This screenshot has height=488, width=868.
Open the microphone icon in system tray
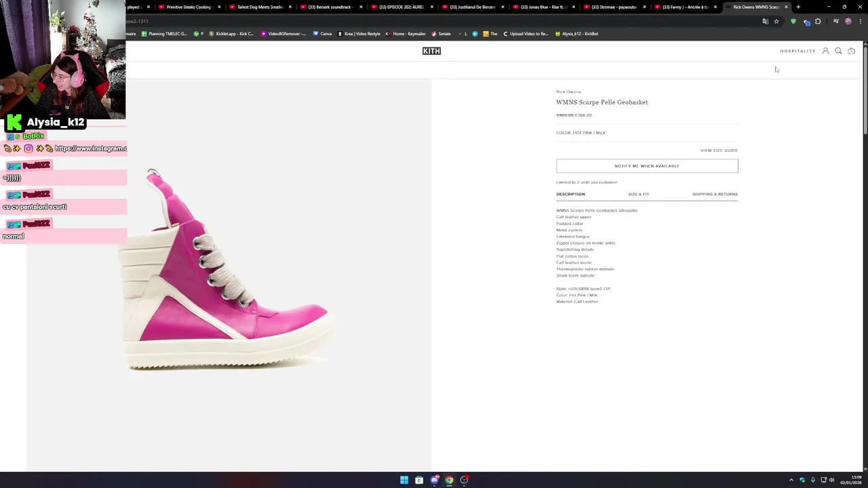click(812, 480)
